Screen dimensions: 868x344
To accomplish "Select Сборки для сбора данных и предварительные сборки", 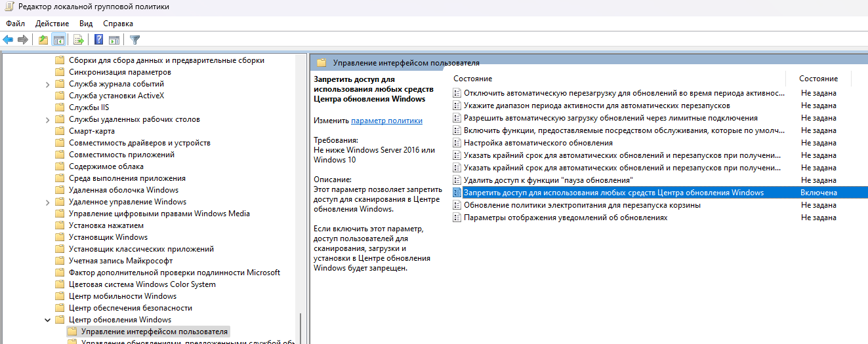I will coord(167,60).
